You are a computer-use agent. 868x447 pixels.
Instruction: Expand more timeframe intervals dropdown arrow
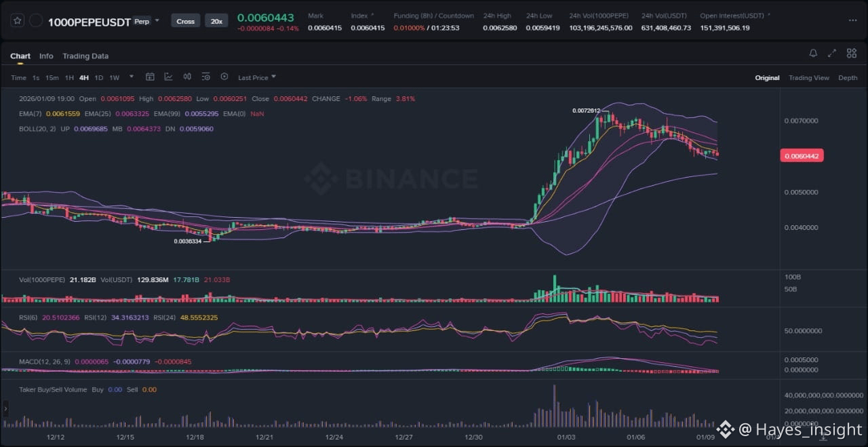click(x=132, y=77)
